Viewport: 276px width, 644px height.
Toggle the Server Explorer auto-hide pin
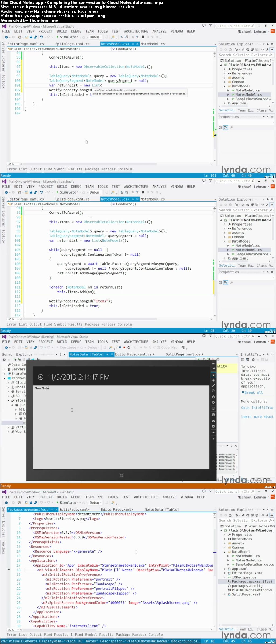click(60, 354)
